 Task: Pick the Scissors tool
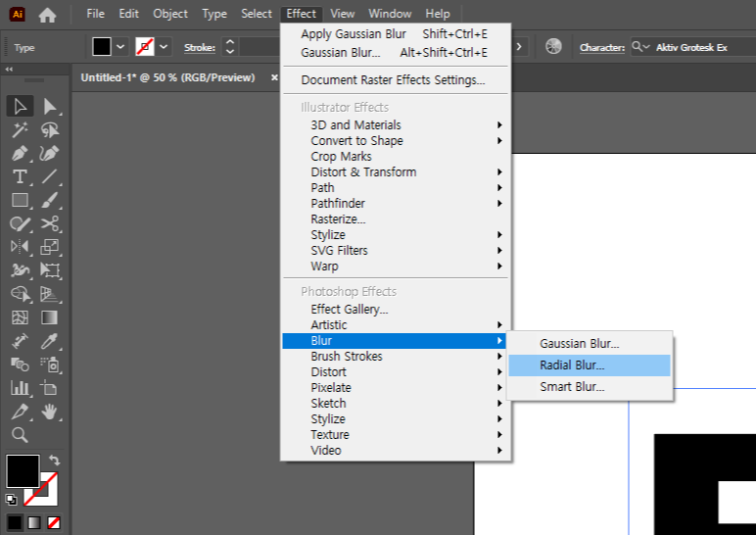point(50,223)
